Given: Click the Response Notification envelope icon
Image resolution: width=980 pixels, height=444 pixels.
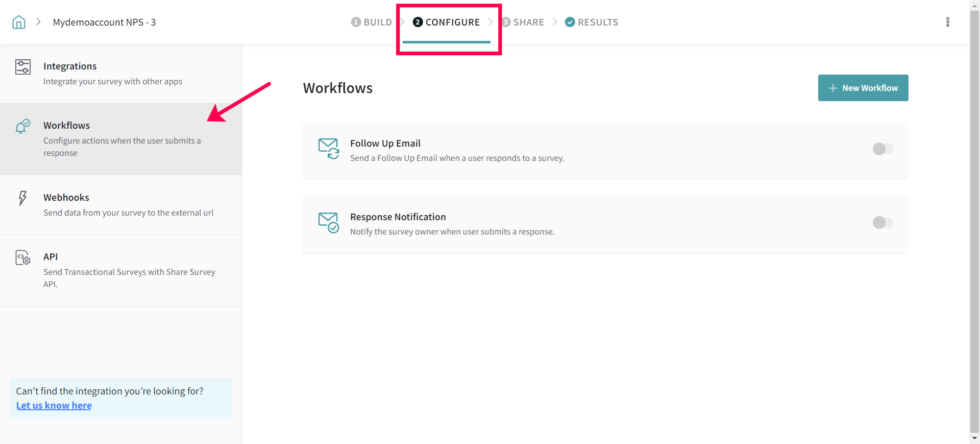Looking at the screenshot, I should click(x=328, y=222).
